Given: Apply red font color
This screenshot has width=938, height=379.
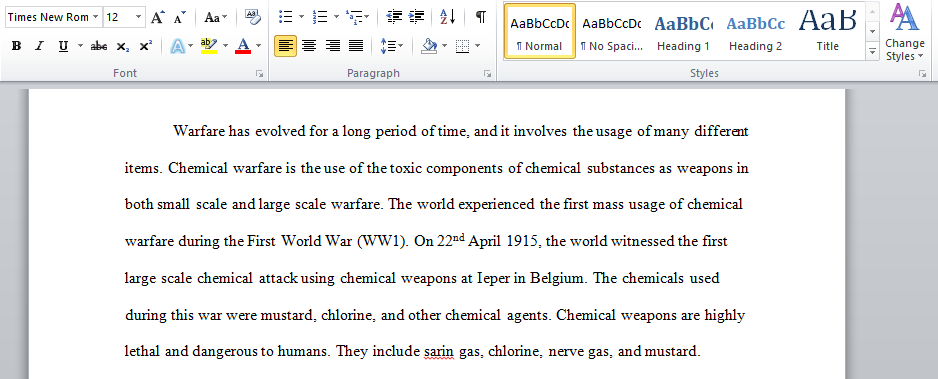Looking at the screenshot, I should (x=243, y=46).
